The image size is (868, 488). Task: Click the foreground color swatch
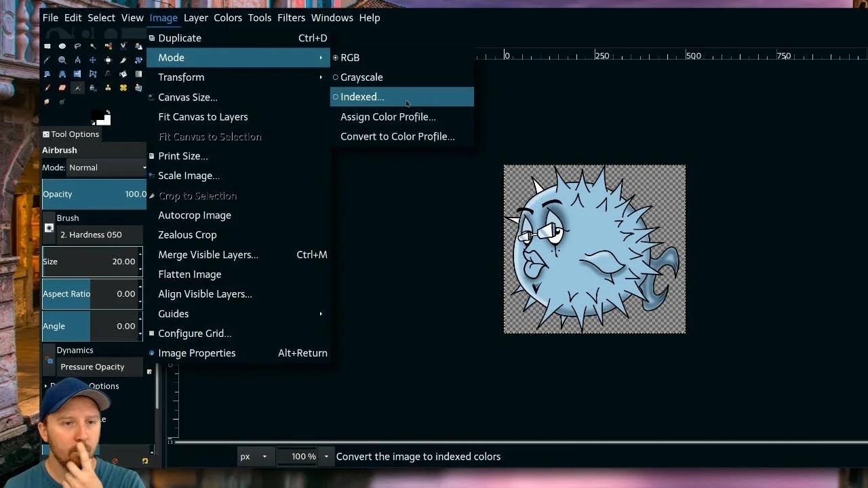(97, 117)
